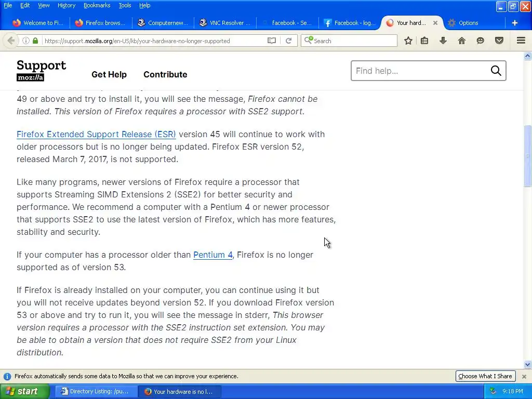Go back using the back arrow button
Viewport: 532px width, 399px height.
tap(11, 41)
